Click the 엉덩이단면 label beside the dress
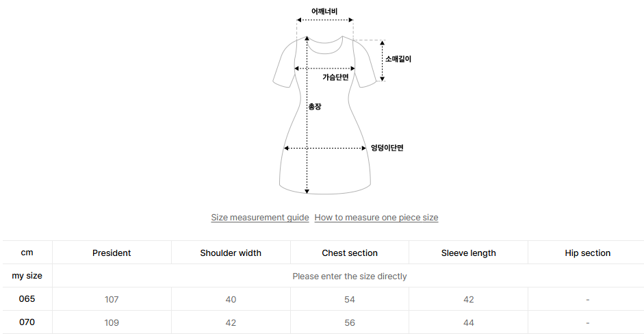Screen dimensions: 644x334 (387, 148)
